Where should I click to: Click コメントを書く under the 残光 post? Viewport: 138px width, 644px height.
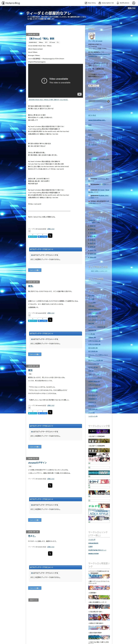(x=35, y=270)
